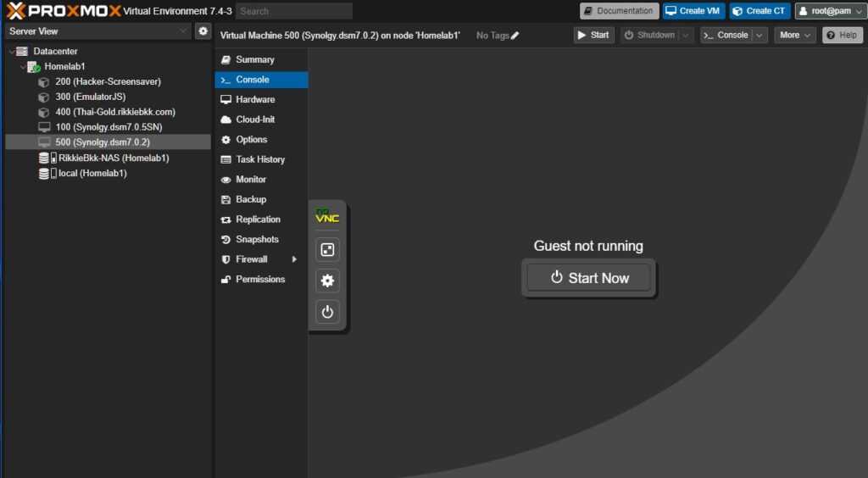
Task: Open the Replication section
Action: coord(261,219)
